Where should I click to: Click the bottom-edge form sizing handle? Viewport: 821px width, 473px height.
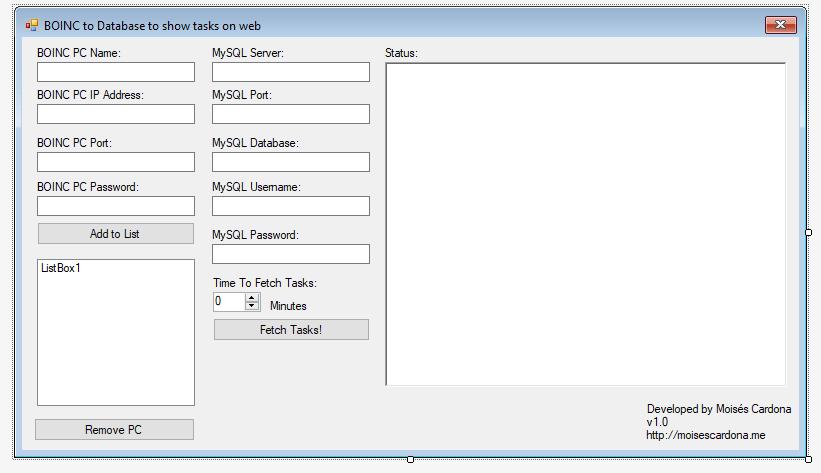pyautogui.click(x=410, y=459)
